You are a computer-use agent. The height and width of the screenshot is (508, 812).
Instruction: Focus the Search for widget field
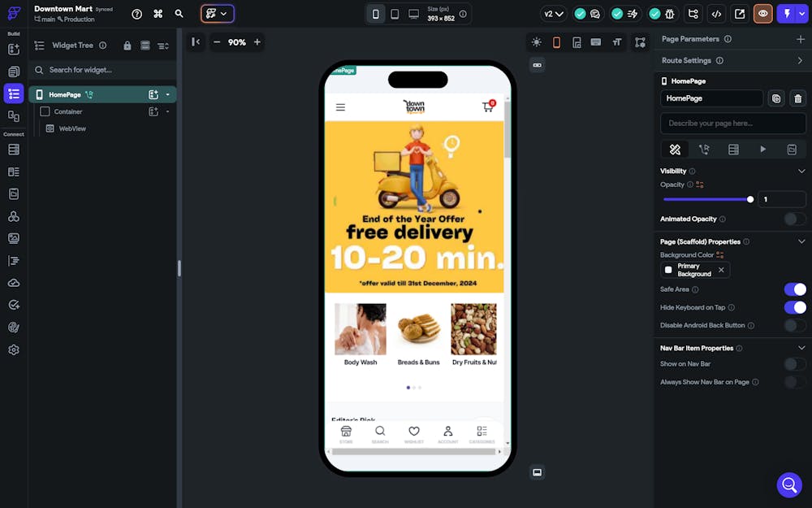pos(102,70)
